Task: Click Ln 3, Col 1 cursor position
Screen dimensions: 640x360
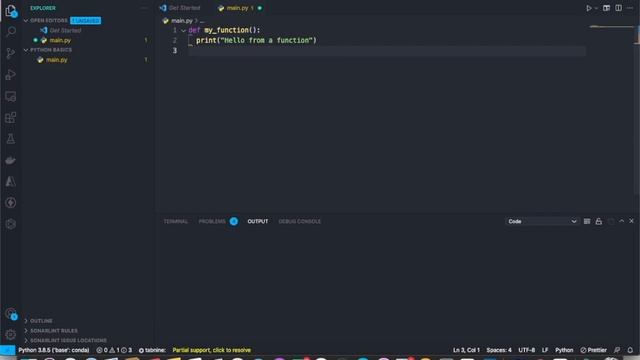Action: (x=466, y=350)
